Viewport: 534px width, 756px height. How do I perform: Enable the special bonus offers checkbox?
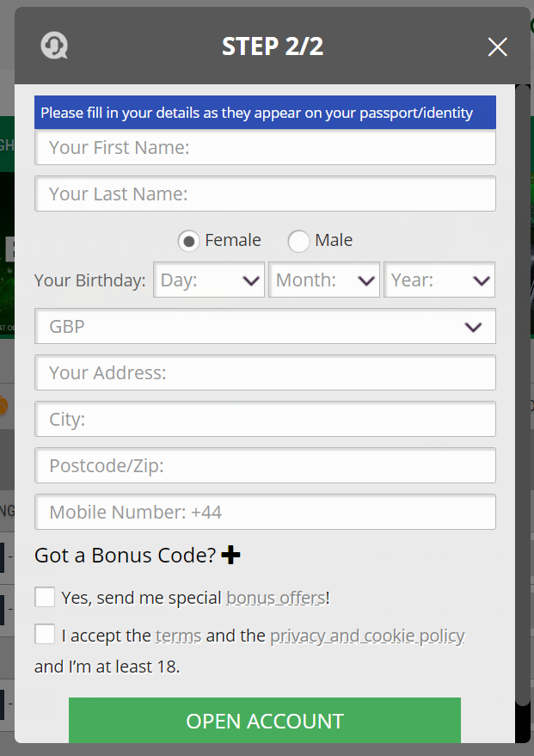pos(45,597)
